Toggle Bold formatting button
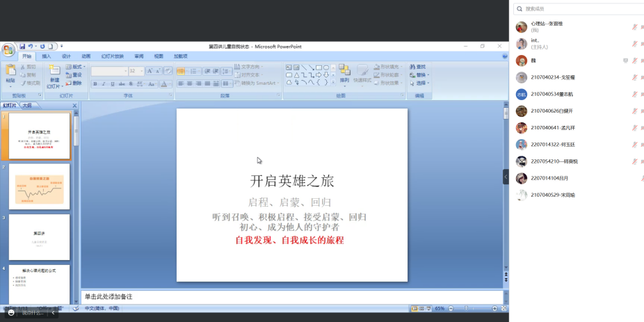This screenshot has height=322, width=644. 94,83
